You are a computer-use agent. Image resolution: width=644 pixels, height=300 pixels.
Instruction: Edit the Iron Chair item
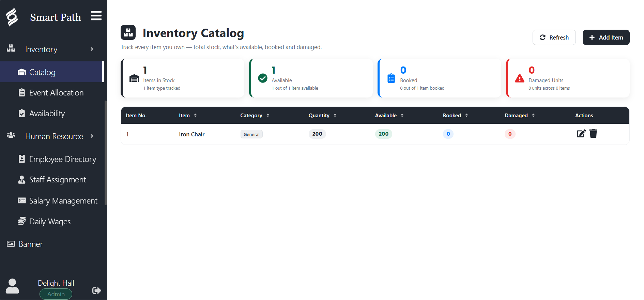[581, 134]
